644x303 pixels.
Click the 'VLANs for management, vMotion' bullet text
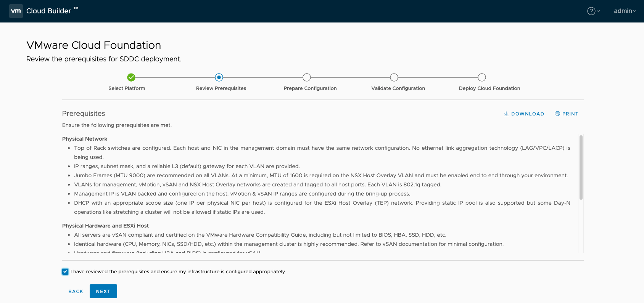click(x=258, y=185)
